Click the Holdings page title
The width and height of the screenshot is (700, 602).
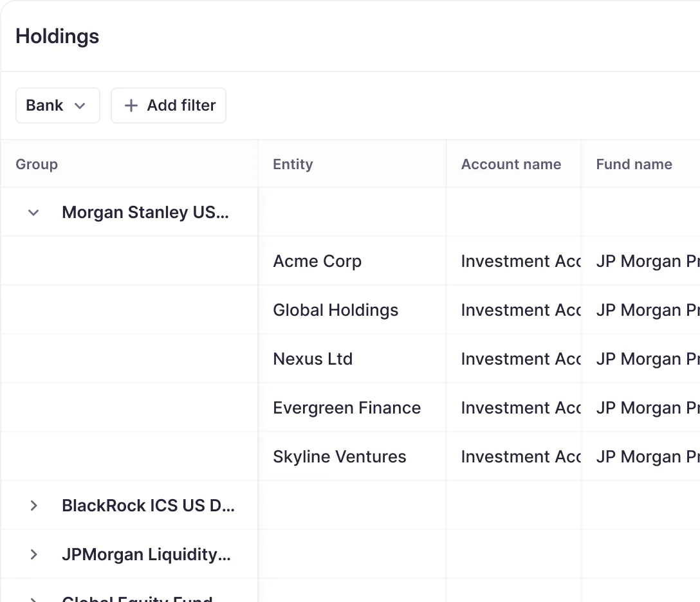[x=57, y=37]
